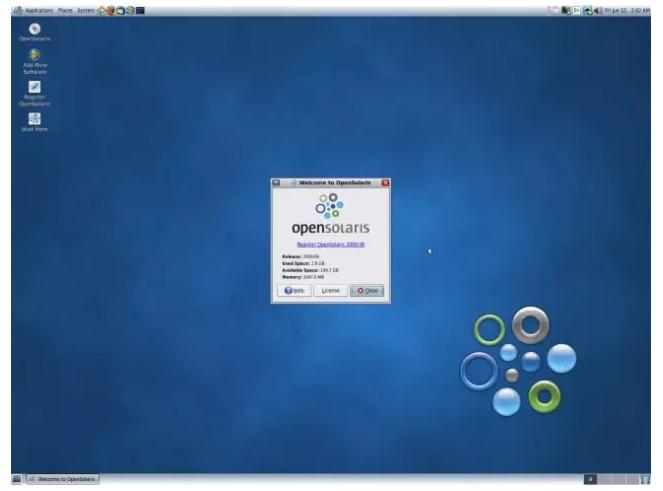The width and height of the screenshot is (663, 491).
Task: Open the package manager launcher in top panel
Action: click(x=130, y=10)
